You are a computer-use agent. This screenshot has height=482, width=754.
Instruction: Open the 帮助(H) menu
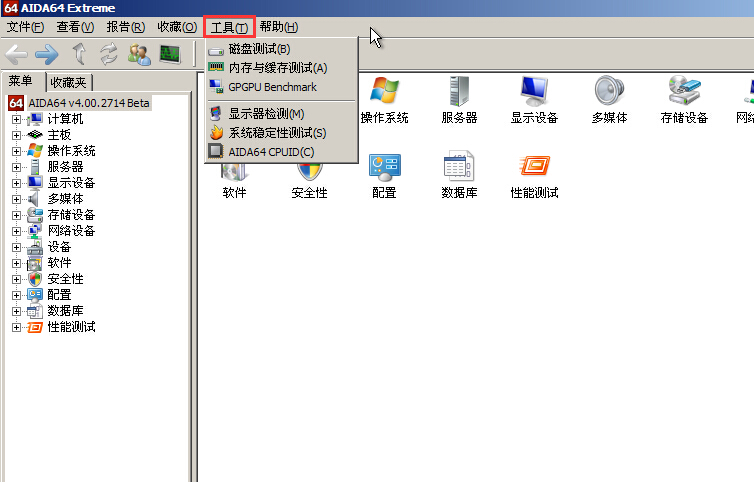coord(279,27)
